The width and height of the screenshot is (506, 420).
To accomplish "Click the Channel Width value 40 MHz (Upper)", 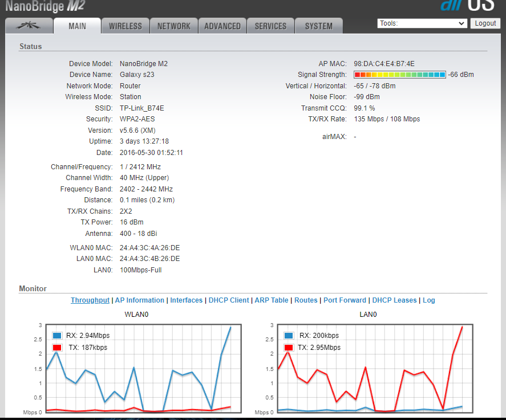I will [144, 178].
